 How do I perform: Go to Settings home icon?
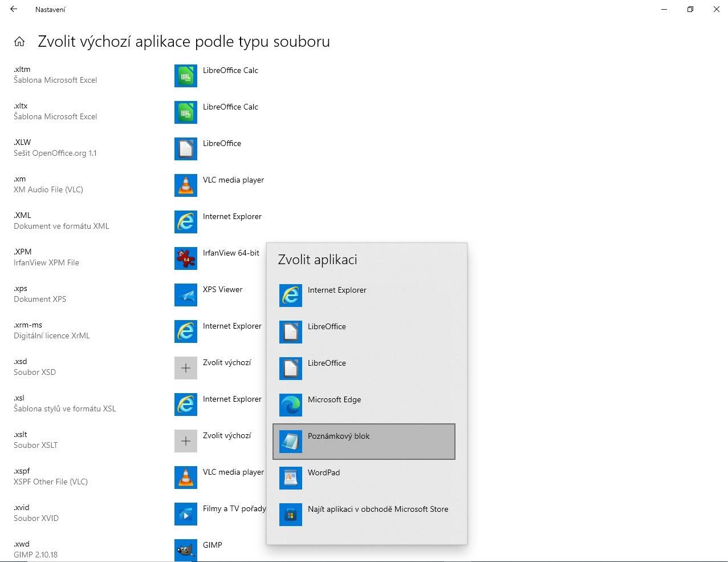click(19, 42)
